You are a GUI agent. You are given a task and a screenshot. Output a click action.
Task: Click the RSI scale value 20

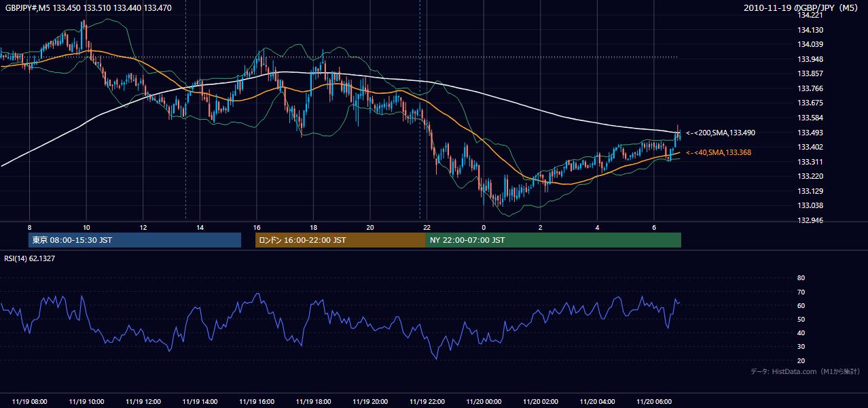click(x=801, y=360)
